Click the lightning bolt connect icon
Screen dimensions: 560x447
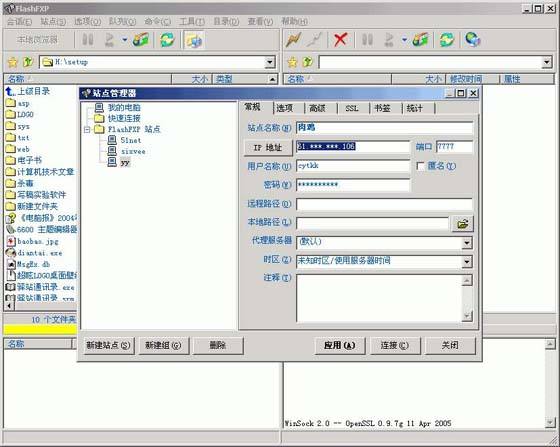click(x=294, y=39)
